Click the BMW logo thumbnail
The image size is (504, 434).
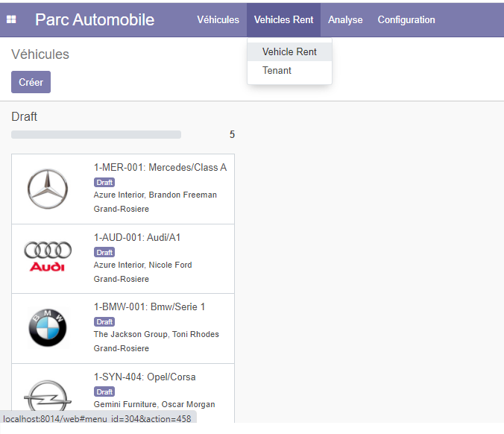coord(48,327)
